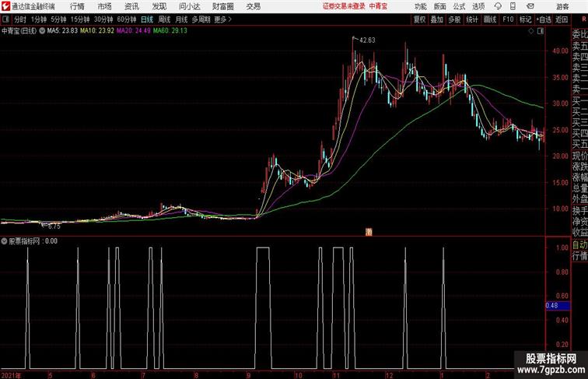Click the 多股 multi-stock button
This screenshot has height=379, width=588.
454,19
